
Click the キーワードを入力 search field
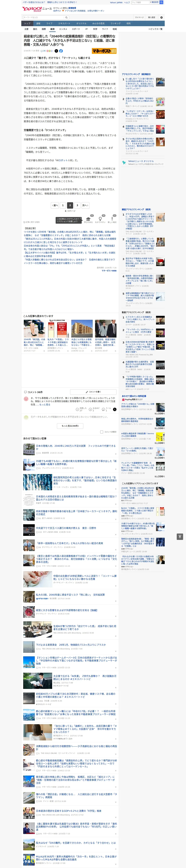point(44,17)
